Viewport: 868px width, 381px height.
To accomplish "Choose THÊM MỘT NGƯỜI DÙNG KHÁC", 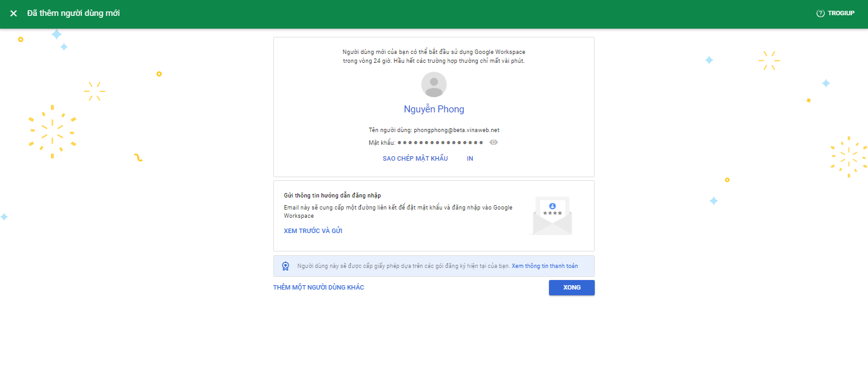I will pyautogui.click(x=318, y=288).
